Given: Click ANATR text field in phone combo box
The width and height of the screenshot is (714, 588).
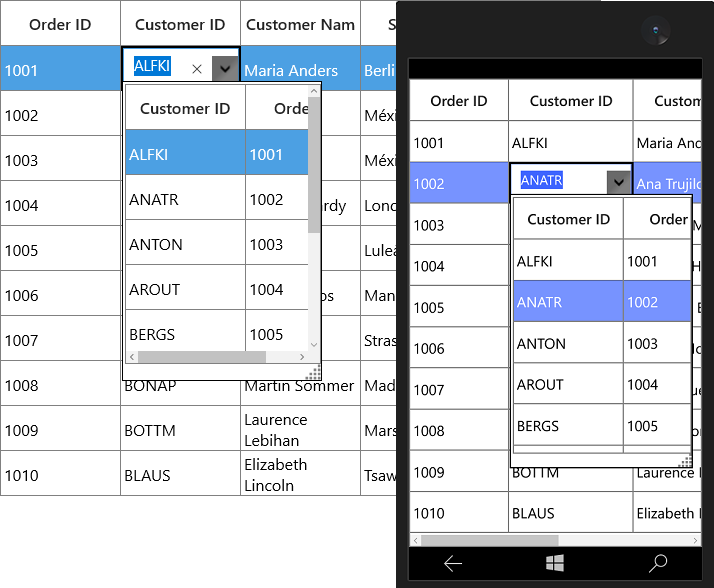Looking at the screenshot, I should tap(558, 180).
